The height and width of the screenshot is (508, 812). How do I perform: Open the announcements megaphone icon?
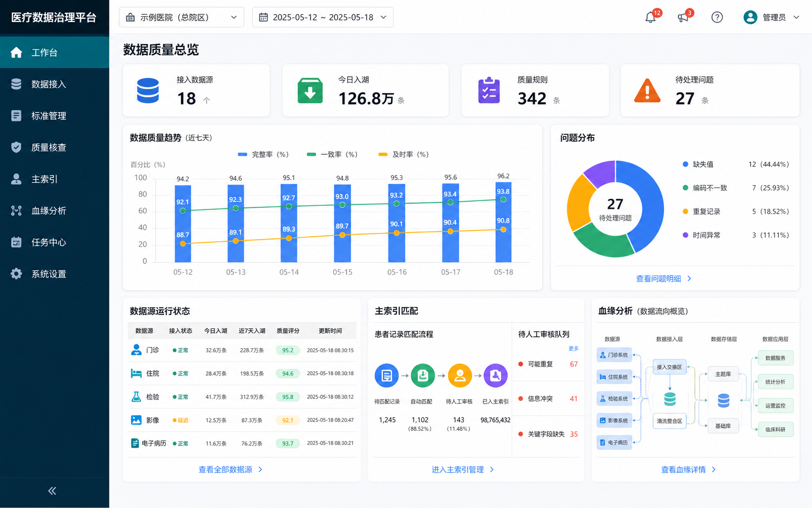[683, 17]
